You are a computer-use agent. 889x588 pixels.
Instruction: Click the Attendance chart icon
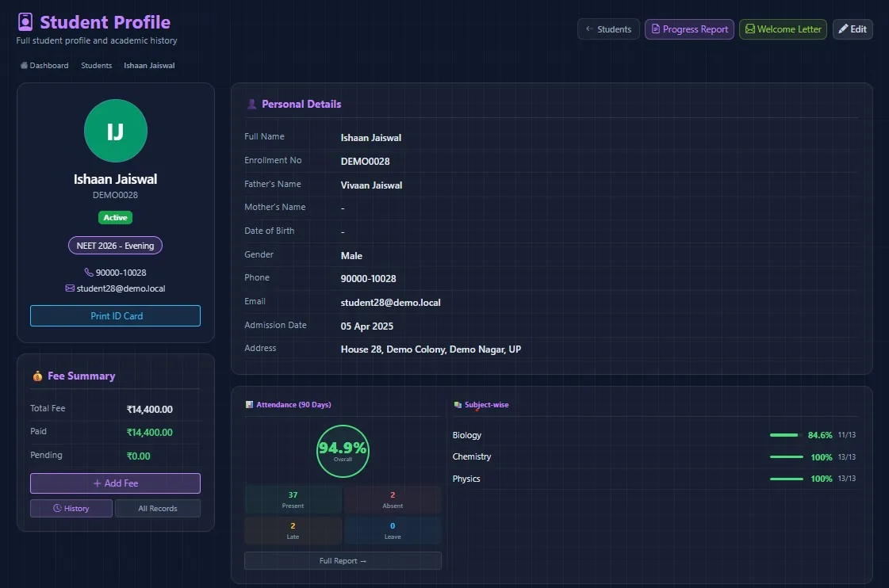(249, 404)
